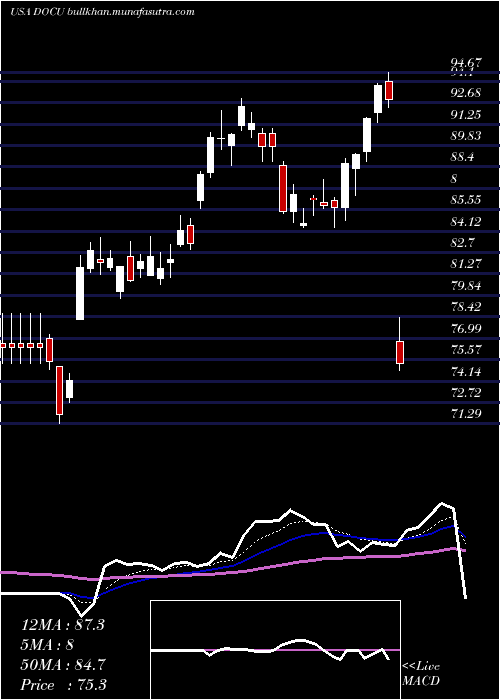Select the 85.55 price axis label
Screen dimensions: 500x700
coord(466,200)
